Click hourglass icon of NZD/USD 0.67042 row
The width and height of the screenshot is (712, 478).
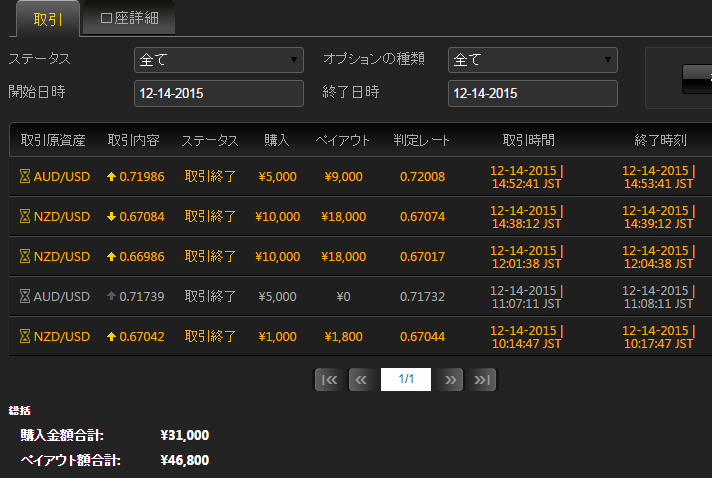pos(25,336)
